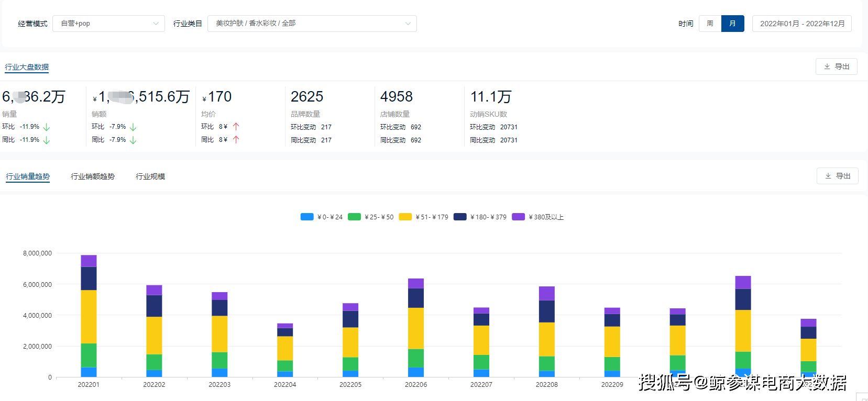Click the 均价 同比 red up arrow
The width and height of the screenshot is (868, 401).
(236, 140)
